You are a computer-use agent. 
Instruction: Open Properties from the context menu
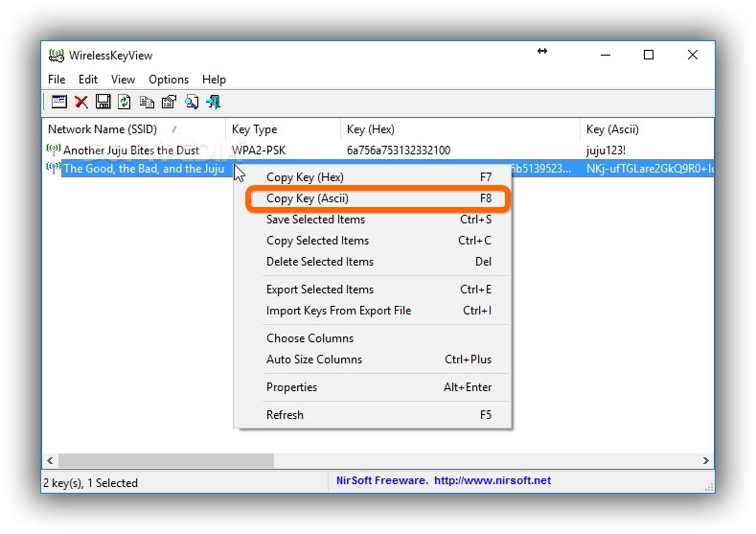click(372, 387)
